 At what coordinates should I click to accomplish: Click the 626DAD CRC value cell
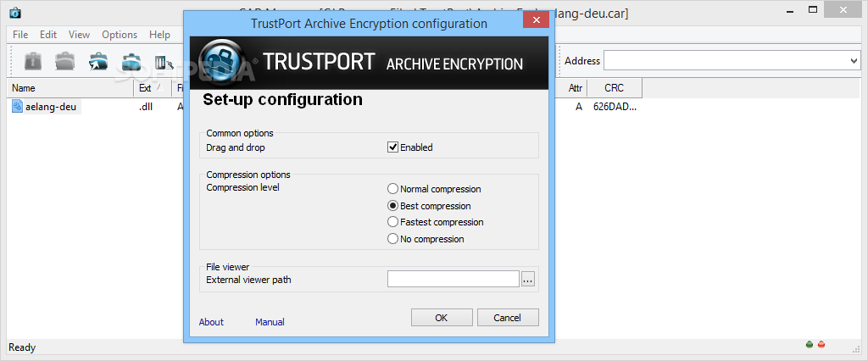point(615,107)
